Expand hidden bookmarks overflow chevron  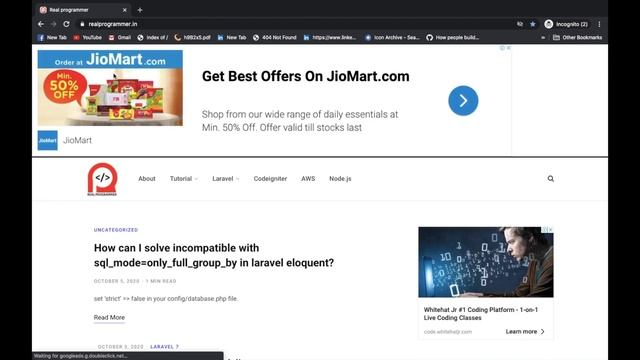[x=543, y=37]
